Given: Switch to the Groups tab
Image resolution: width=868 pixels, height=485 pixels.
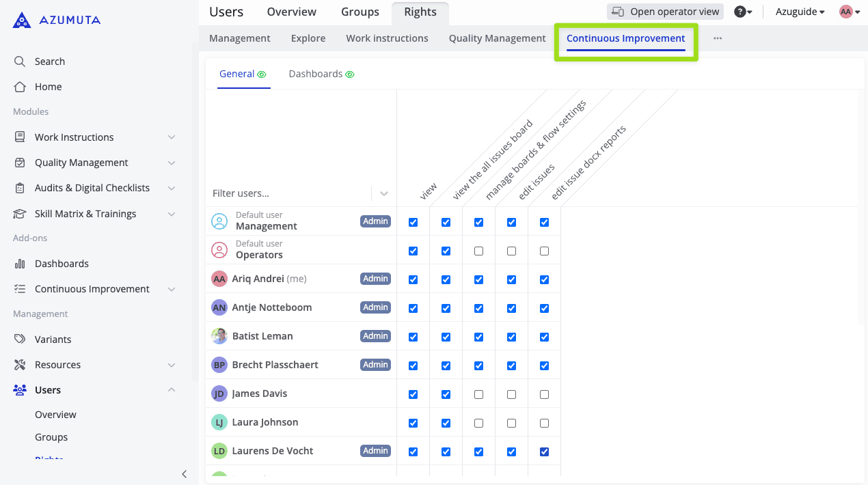Looking at the screenshot, I should coord(360,12).
